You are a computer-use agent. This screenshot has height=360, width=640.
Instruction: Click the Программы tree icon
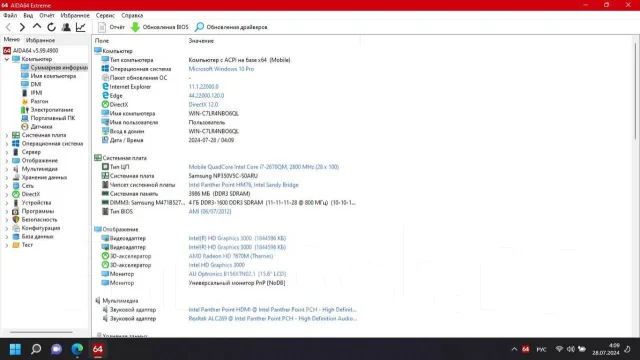16,211
